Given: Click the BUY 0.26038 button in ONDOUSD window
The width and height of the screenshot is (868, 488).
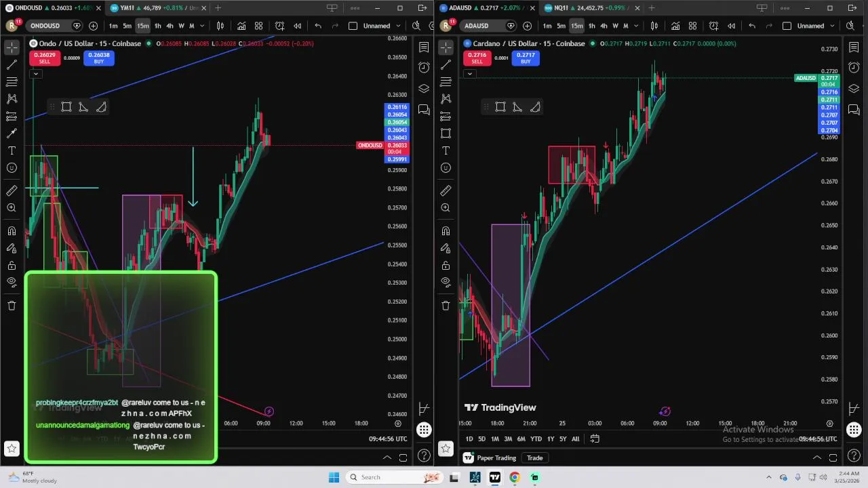Looking at the screenshot, I should (x=99, y=58).
